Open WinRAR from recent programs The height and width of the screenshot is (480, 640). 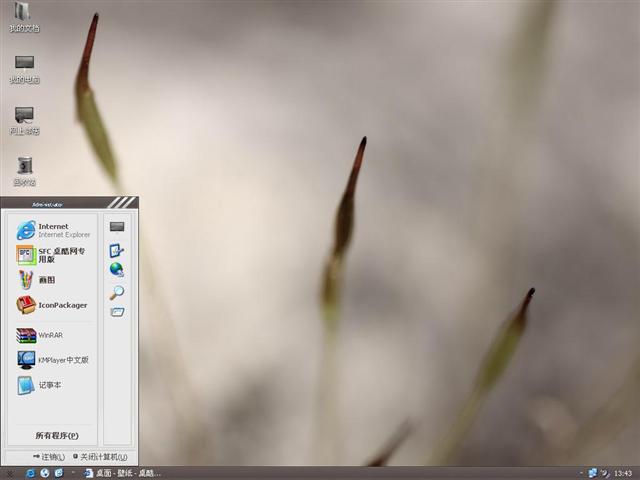point(40,335)
